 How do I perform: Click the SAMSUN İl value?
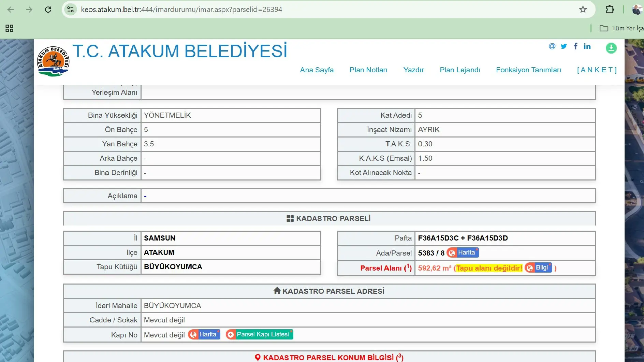160,238
